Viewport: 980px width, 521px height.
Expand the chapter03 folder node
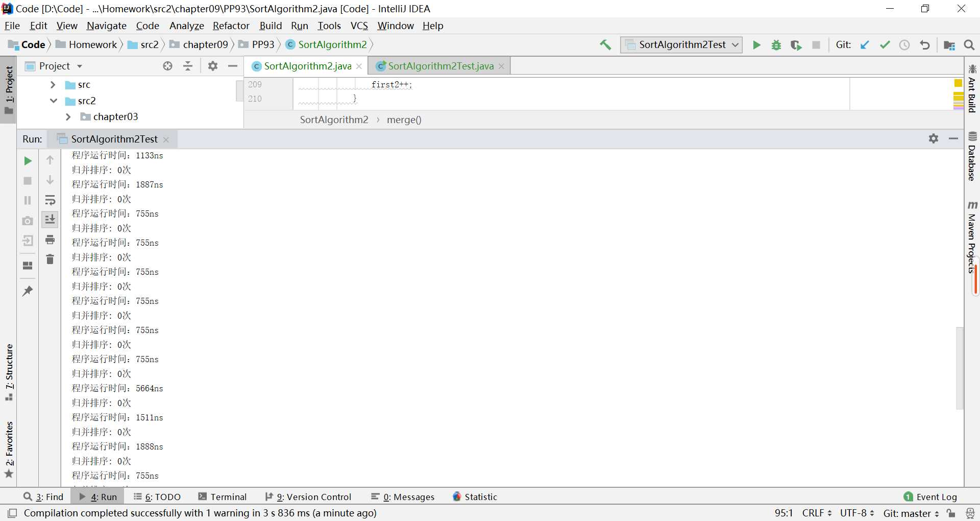pyautogui.click(x=68, y=117)
